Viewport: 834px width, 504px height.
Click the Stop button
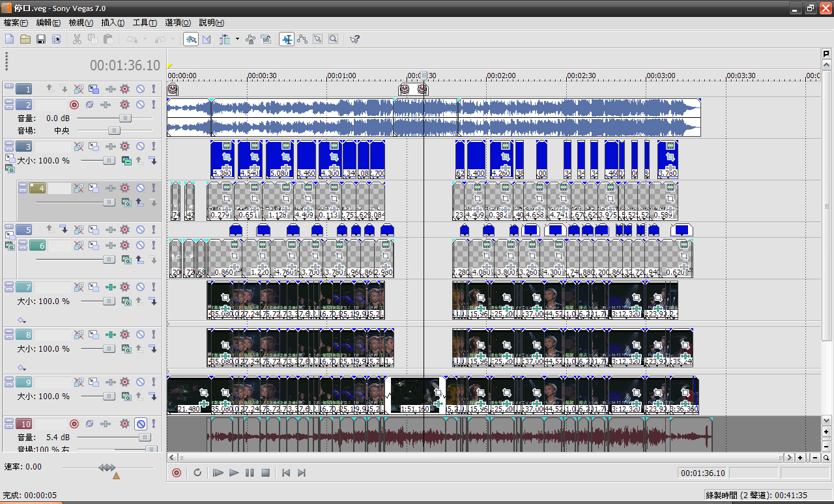coord(265,473)
